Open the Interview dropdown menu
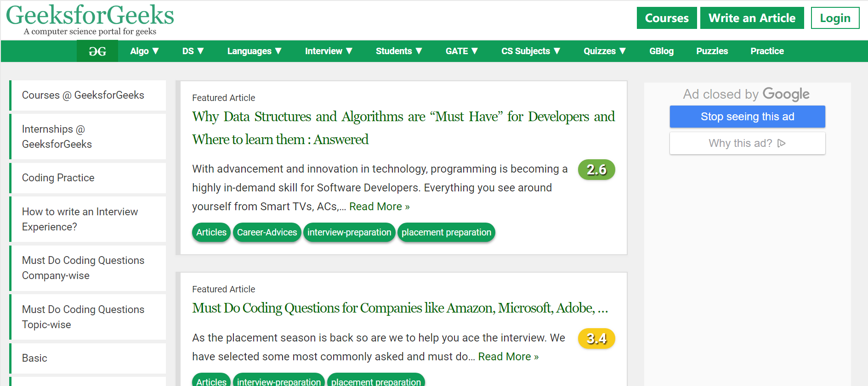The height and width of the screenshot is (386, 868). click(x=329, y=51)
